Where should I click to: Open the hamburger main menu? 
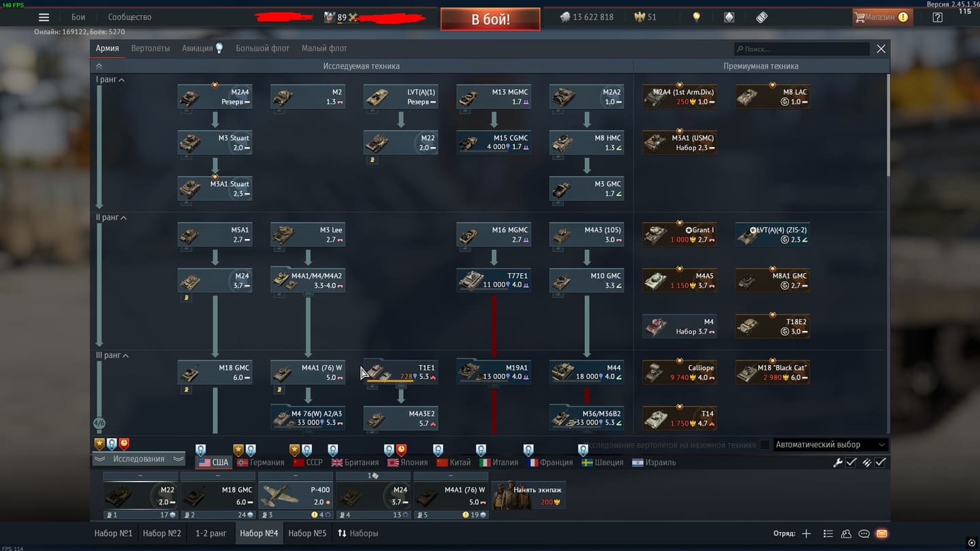pyautogui.click(x=44, y=18)
